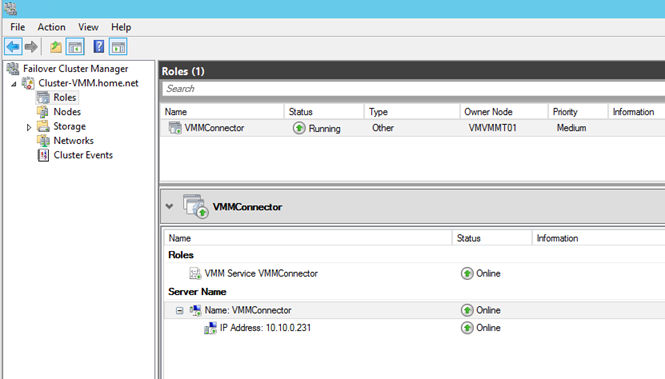This screenshot has width=665, height=379.
Task: Select the Roles tree item
Action: pyautogui.click(x=64, y=98)
